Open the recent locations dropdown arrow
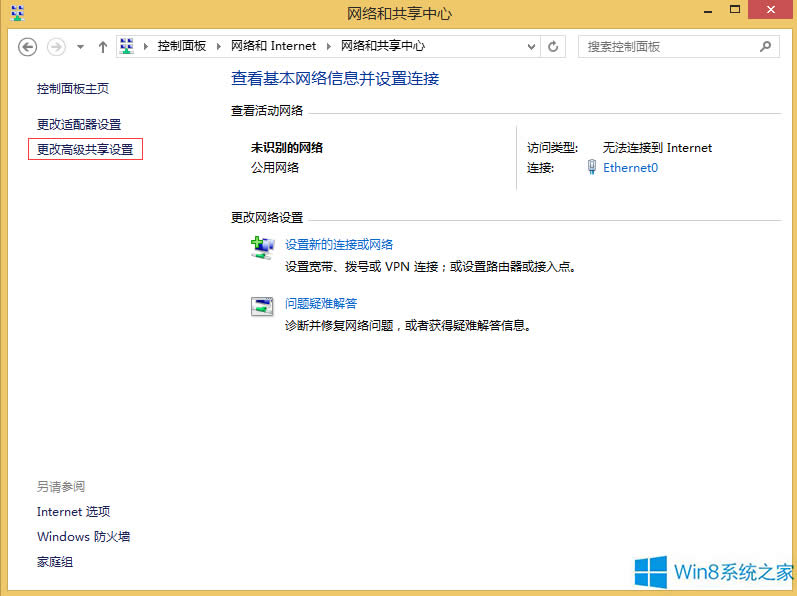The height and width of the screenshot is (596, 797). coord(80,47)
